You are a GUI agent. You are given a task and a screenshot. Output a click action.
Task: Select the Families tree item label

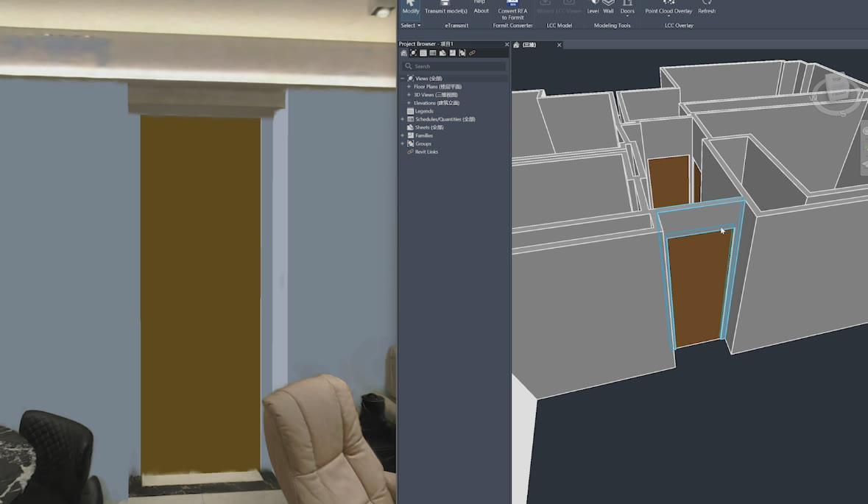click(x=424, y=135)
